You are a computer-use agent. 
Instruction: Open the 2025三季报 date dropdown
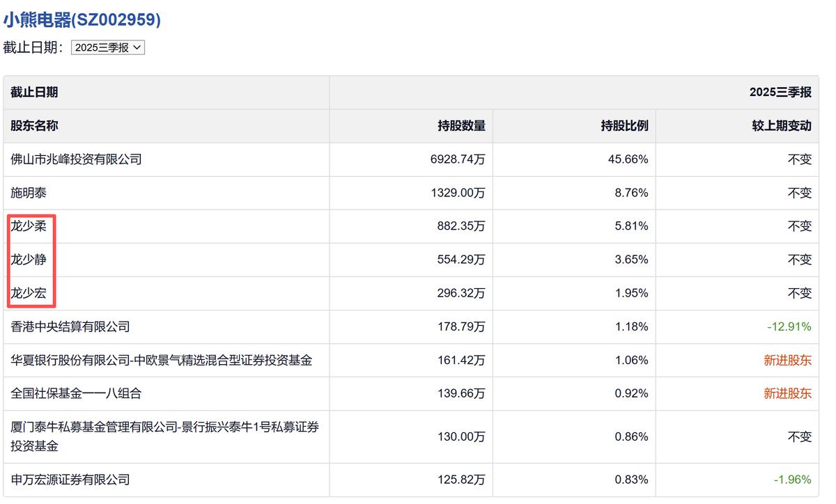[108, 48]
